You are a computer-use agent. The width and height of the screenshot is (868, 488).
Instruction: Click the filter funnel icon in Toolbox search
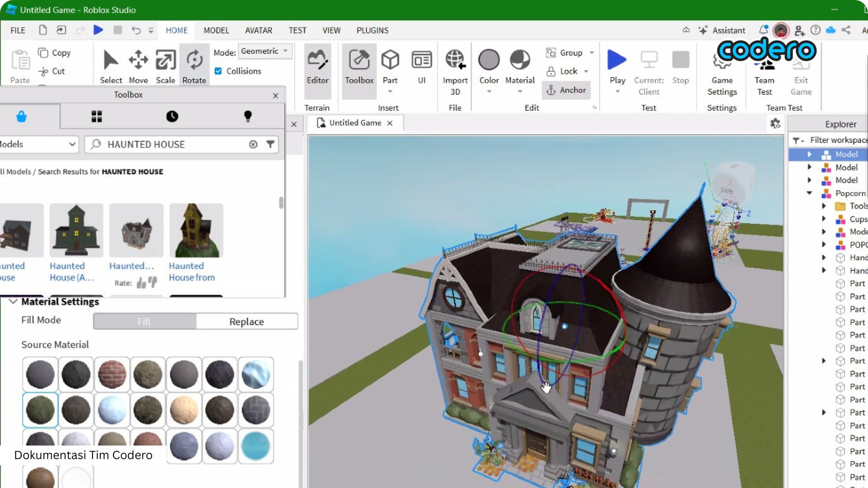pos(270,144)
